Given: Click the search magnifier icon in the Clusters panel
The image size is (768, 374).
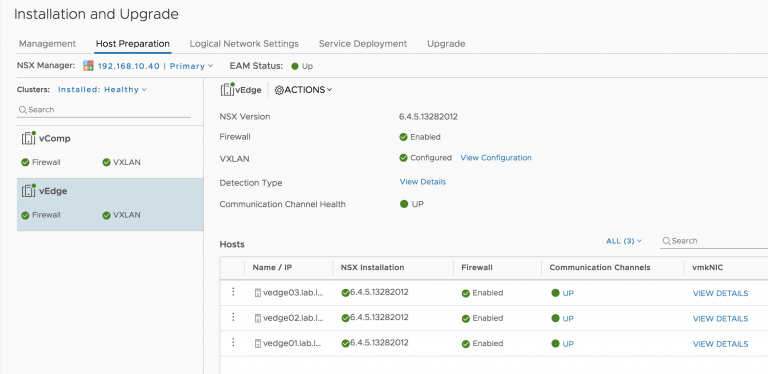Looking at the screenshot, I should [23, 110].
